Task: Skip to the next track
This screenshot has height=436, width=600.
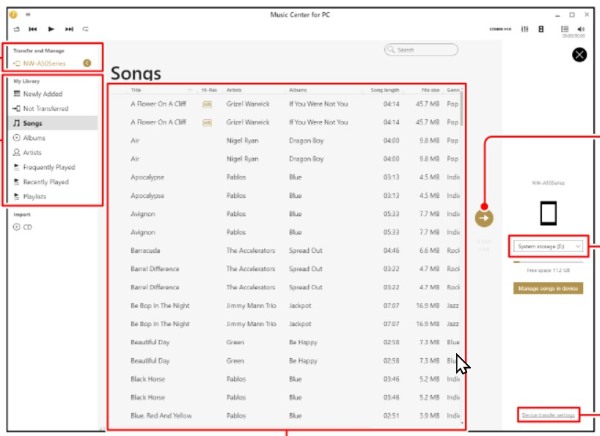Action: tap(69, 29)
